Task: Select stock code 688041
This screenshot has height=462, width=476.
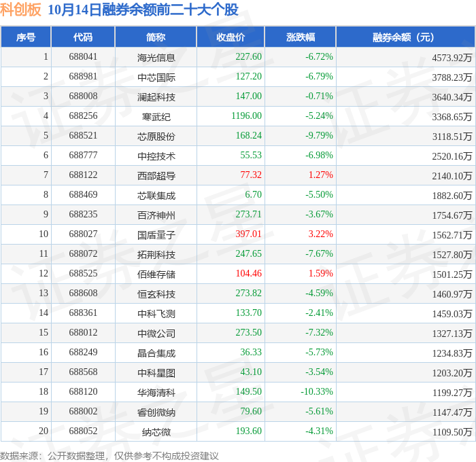Action: point(83,56)
